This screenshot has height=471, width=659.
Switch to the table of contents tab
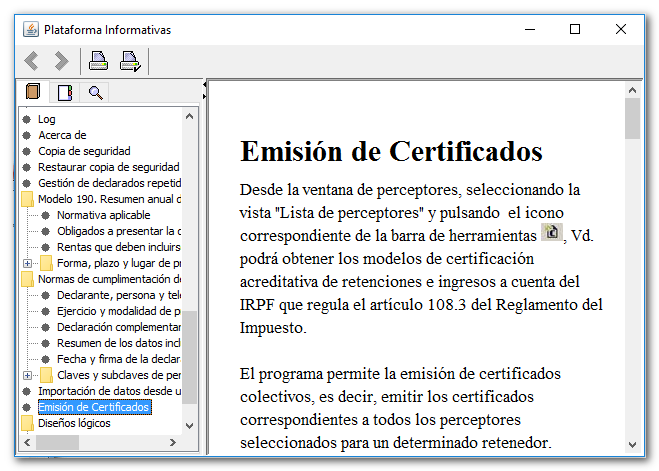click(34, 93)
